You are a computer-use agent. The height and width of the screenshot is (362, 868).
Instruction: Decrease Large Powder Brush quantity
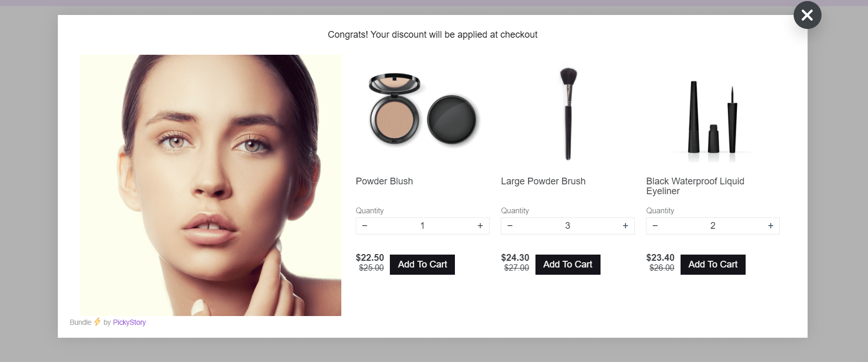click(x=510, y=226)
